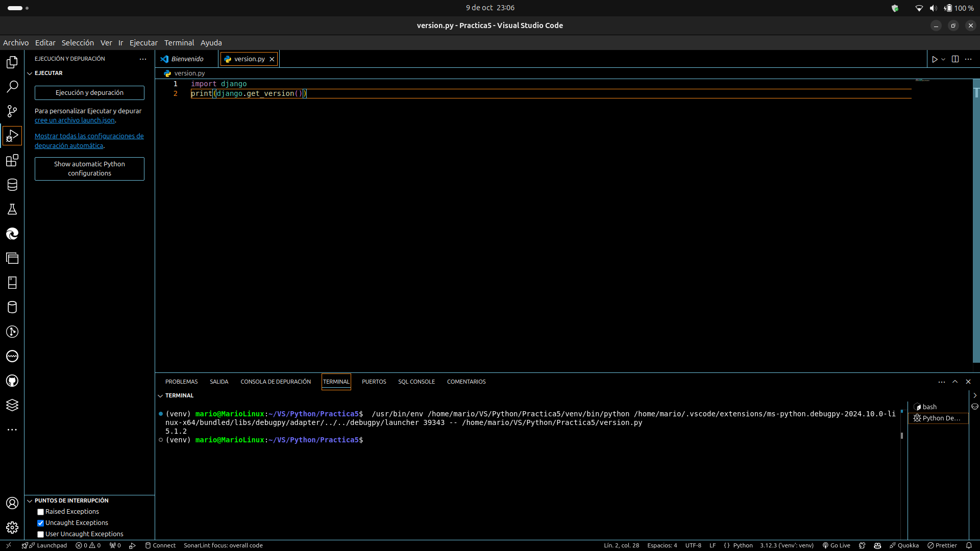Viewport: 980px width, 551px height.
Task: Click Go Live in status bar
Action: pos(836,545)
